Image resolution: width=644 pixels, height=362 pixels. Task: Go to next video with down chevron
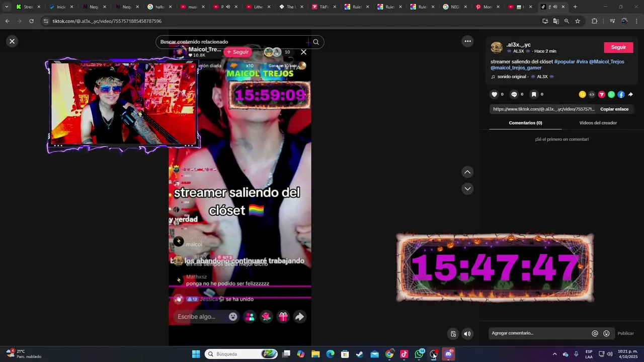[x=467, y=189]
